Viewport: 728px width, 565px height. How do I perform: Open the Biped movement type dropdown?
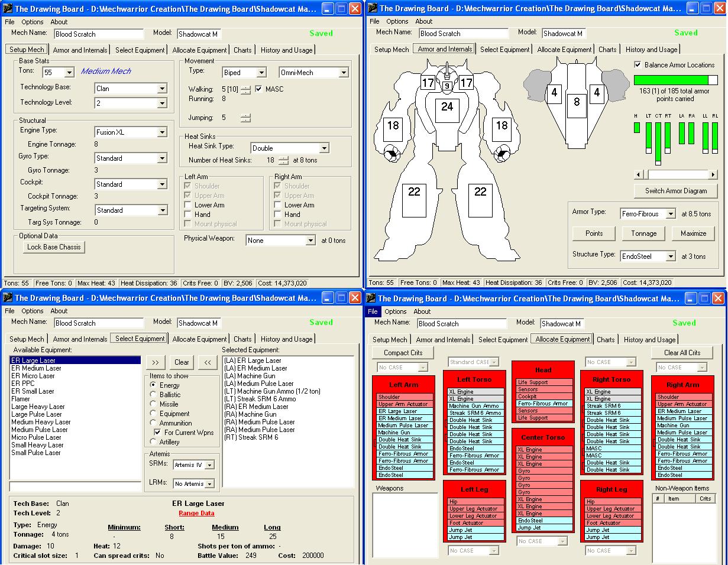click(261, 73)
